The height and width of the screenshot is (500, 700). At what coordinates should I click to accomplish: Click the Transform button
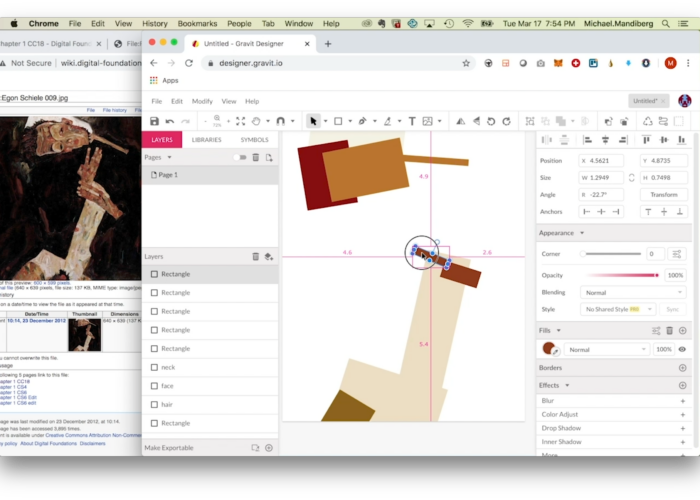(x=664, y=195)
